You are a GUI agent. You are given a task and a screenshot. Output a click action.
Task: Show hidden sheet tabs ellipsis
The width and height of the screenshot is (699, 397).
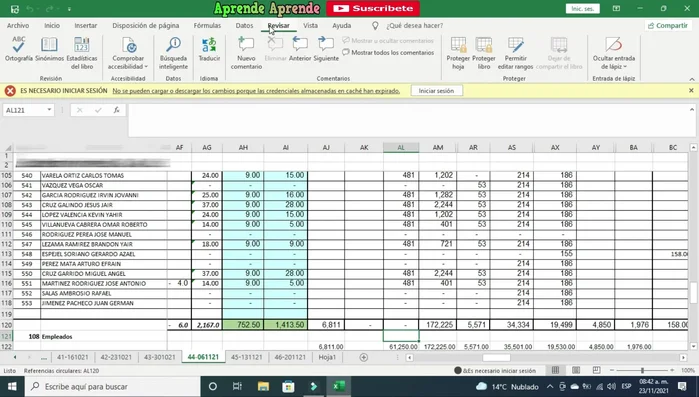point(43,357)
